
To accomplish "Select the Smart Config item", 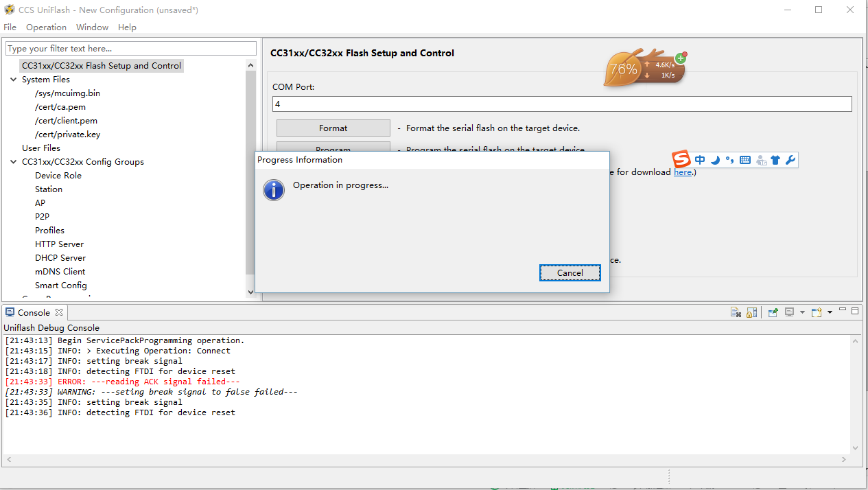I will [x=61, y=285].
